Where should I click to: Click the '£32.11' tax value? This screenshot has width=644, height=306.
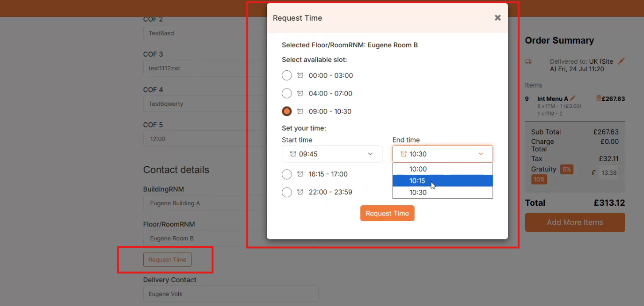tap(609, 159)
